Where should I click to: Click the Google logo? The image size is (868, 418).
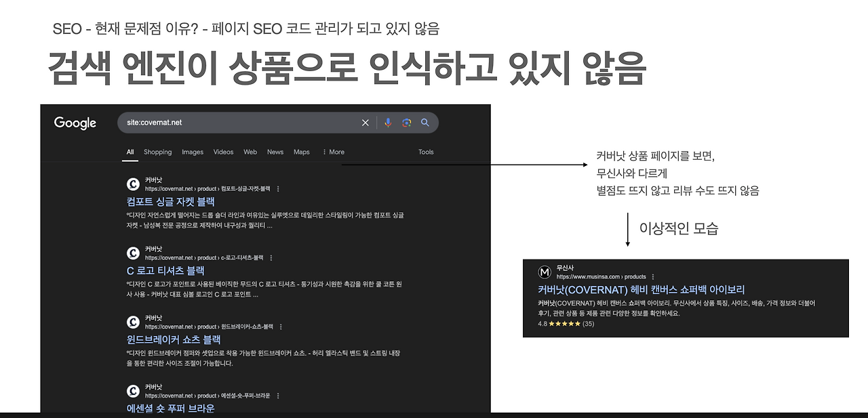tap(75, 123)
